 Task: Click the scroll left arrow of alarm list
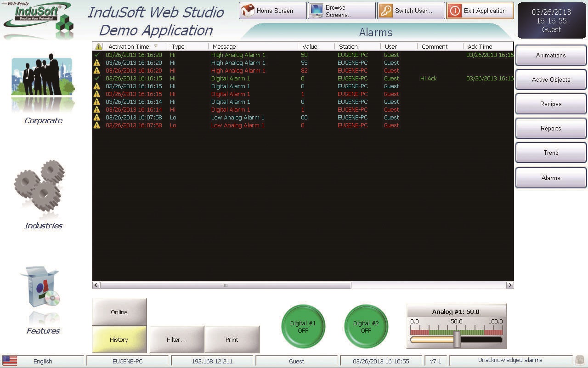tap(96, 285)
